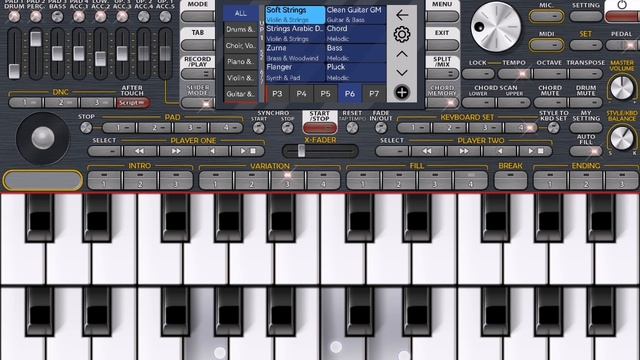The width and height of the screenshot is (640, 360).
Task: Toggle Chord Mute
Action: pos(550,102)
